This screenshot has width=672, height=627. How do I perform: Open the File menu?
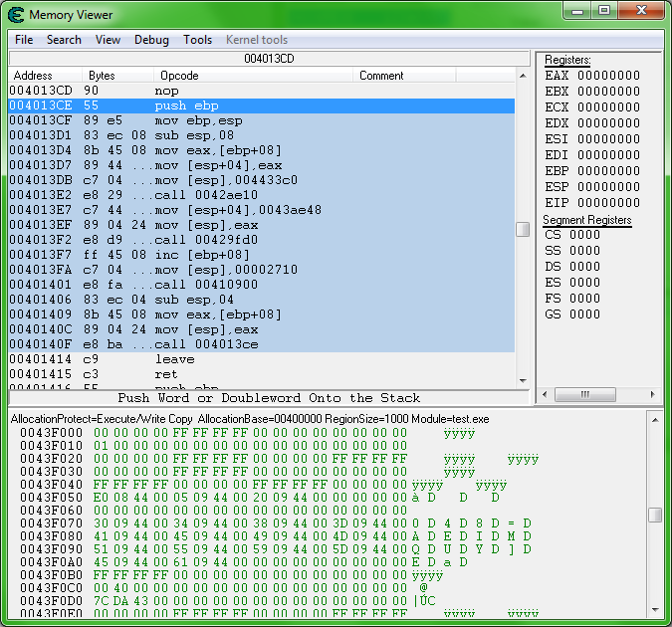coord(24,40)
